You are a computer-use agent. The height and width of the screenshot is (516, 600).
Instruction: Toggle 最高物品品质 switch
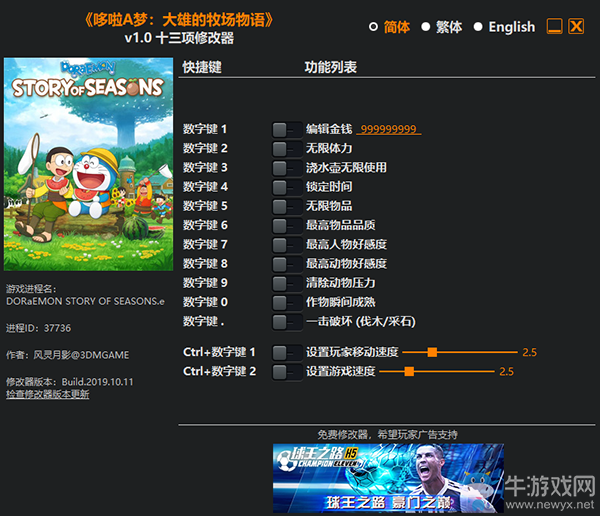coord(287,226)
